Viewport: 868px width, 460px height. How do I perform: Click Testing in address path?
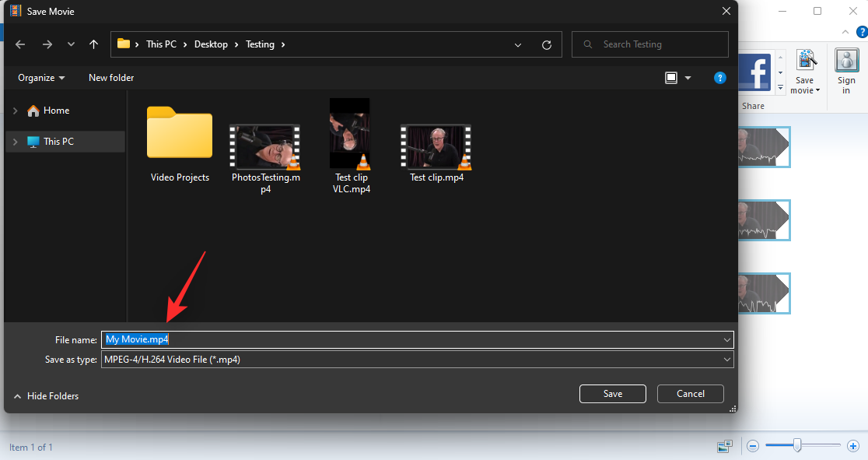[x=261, y=44]
